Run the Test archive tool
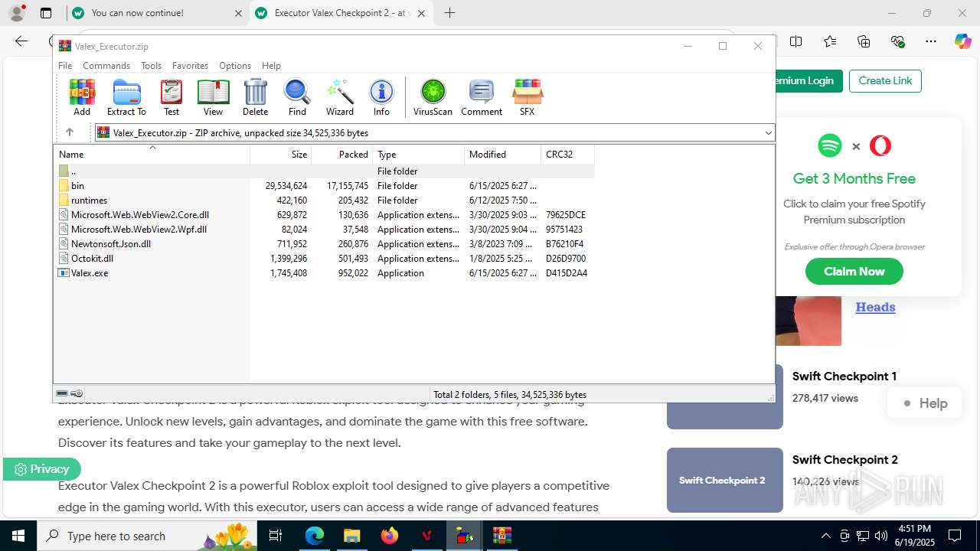Viewport: 980px width, 551px height. pos(171,97)
